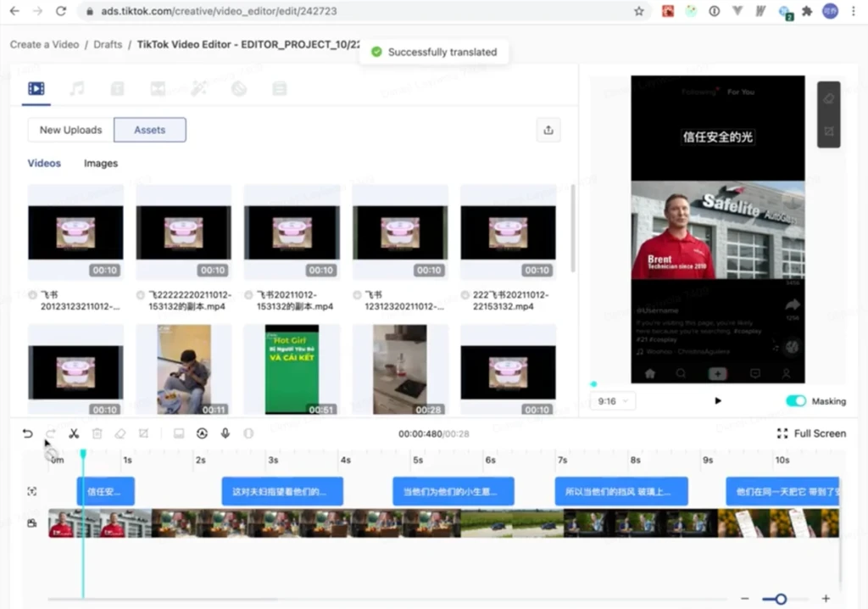Screen dimensions: 868x609
Task: Play the video preview
Action: coord(718,400)
